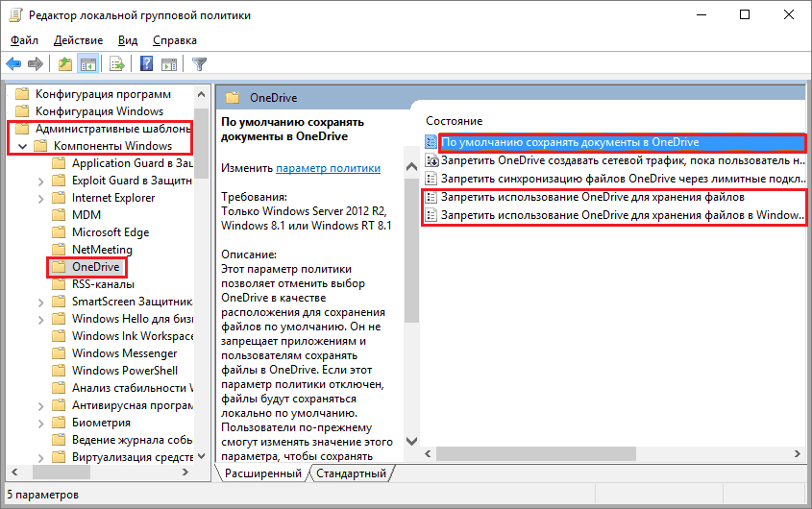Click the policy icon of 'По умолчанию сохранять документы'
Image resolution: width=812 pixels, height=509 pixels.
coord(431,142)
